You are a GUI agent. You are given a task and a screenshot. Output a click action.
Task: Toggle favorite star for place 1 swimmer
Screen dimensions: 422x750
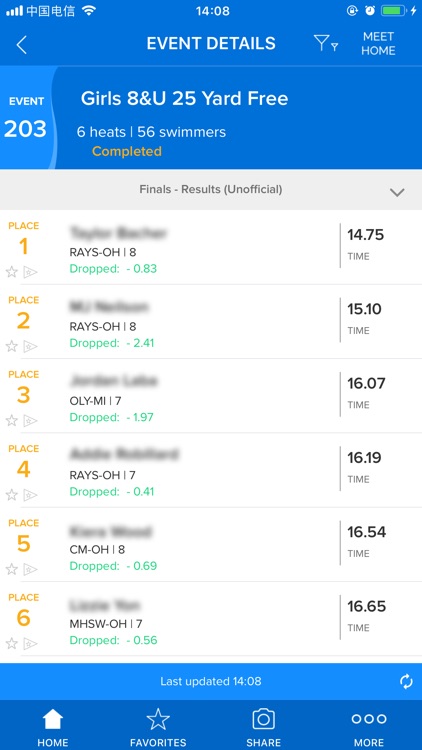(11, 272)
